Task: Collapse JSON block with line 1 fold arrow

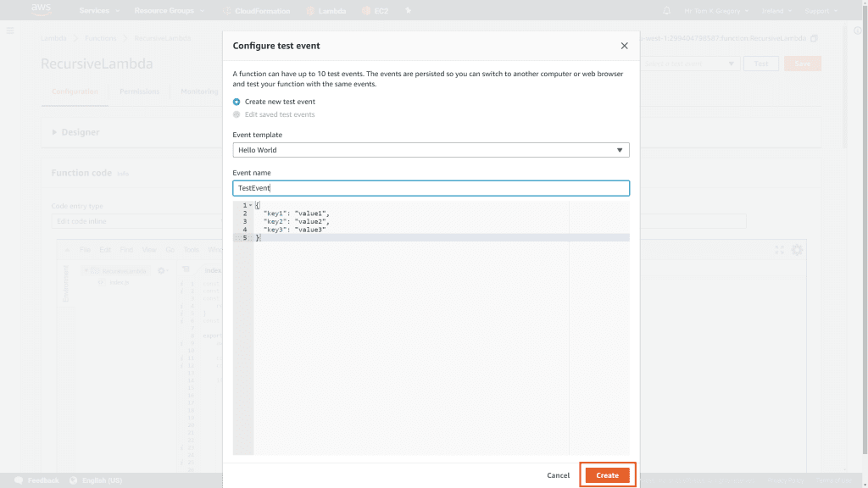Action: tap(251, 206)
